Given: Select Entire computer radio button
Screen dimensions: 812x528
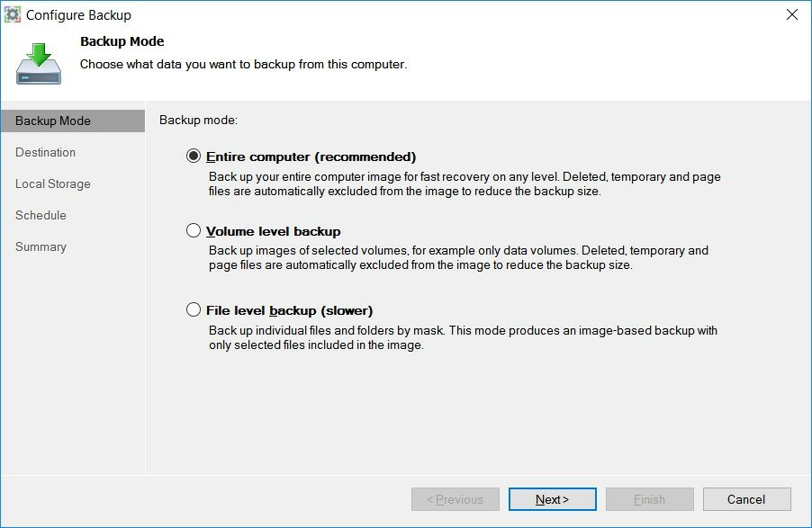Looking at the screenshot, I should (194, 156).
